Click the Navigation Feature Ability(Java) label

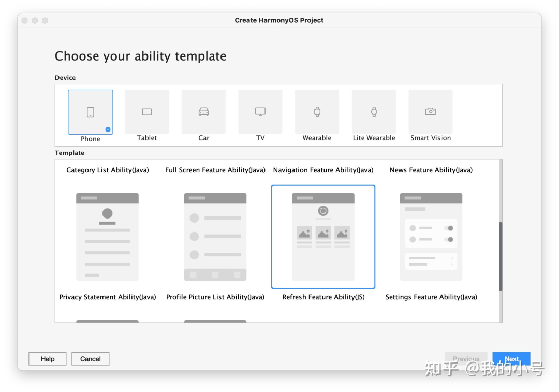pos(323,170)
